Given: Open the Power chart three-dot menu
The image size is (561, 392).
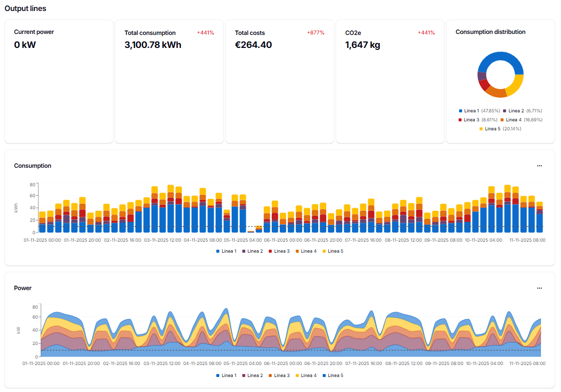Looking at the screenshot, I should click(539, 288).
